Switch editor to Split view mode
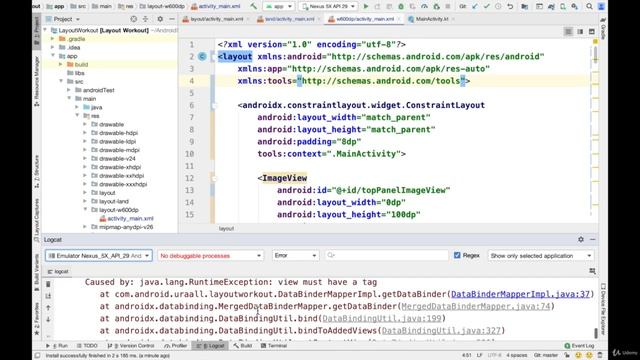Viewport: 640px width, 360px height. pos(580,31)
